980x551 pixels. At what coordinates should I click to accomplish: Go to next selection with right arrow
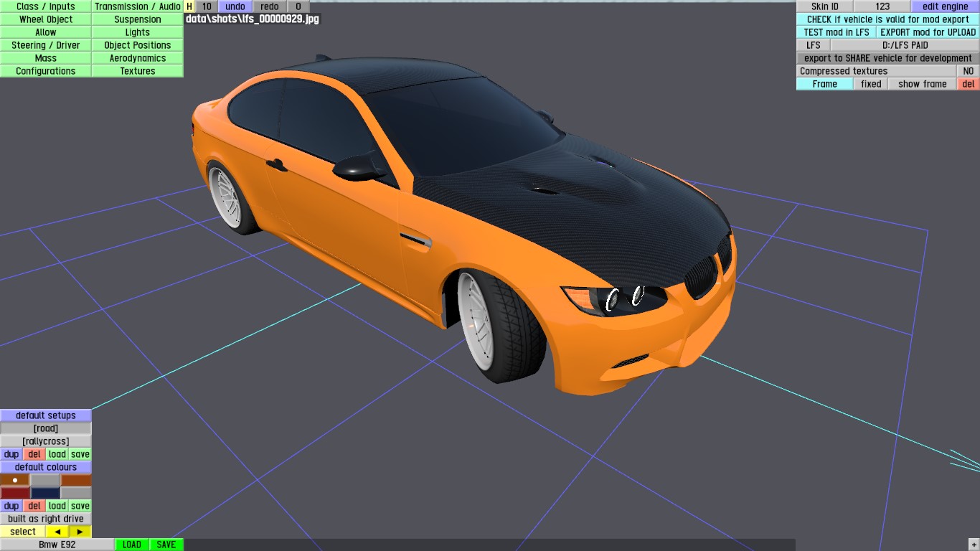tap(80, 532)
